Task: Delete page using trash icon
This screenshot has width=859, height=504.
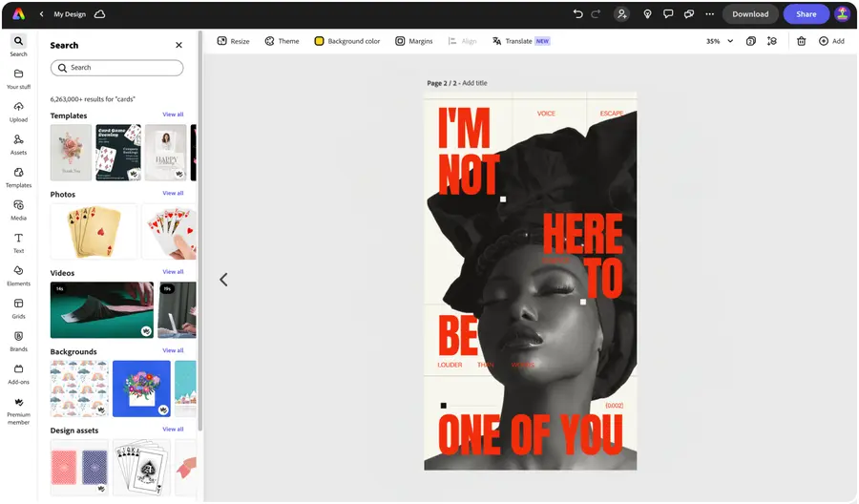Action: coord(801,41)
